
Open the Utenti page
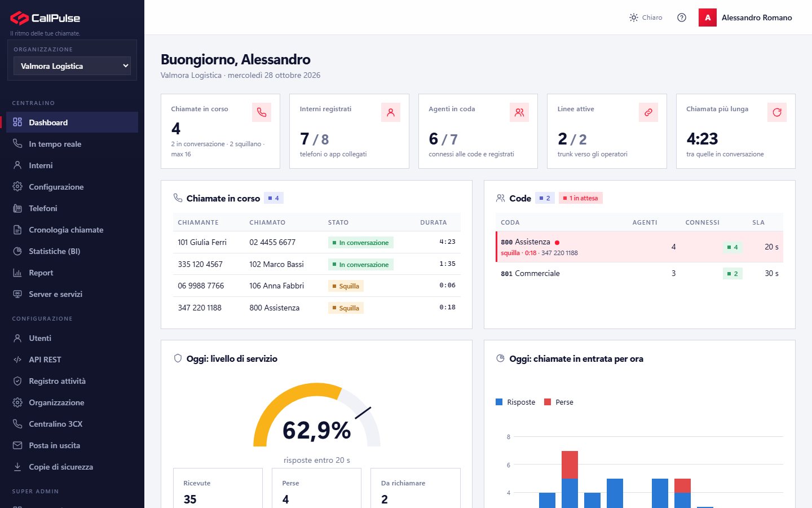[72, 338]
